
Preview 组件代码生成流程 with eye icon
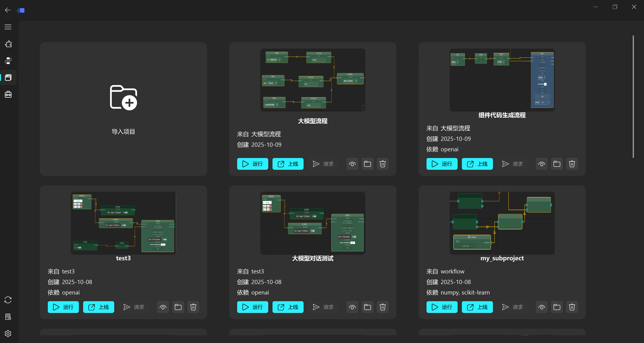click(x=542, y=164)
